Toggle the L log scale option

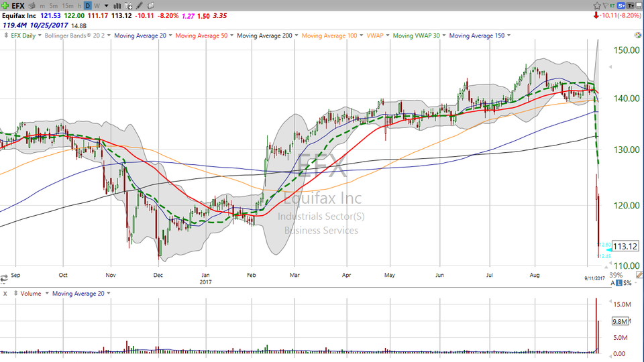[x=619, y=283]
